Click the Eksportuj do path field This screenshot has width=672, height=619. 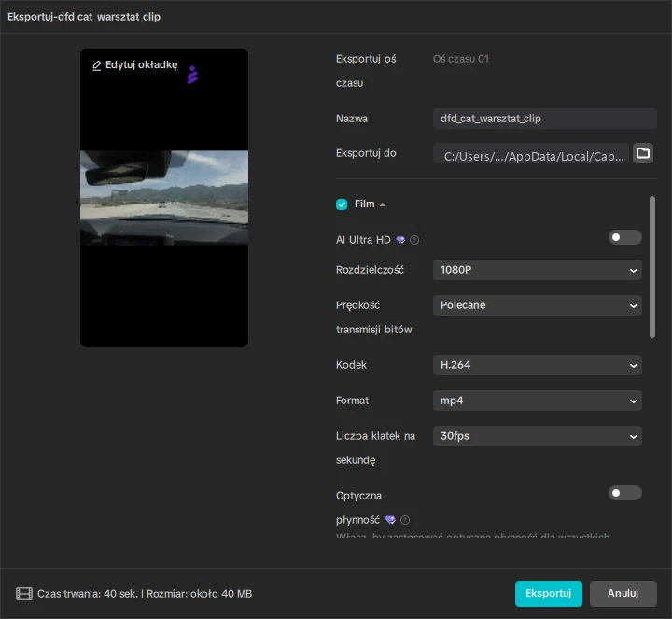[x=530, y=153]
